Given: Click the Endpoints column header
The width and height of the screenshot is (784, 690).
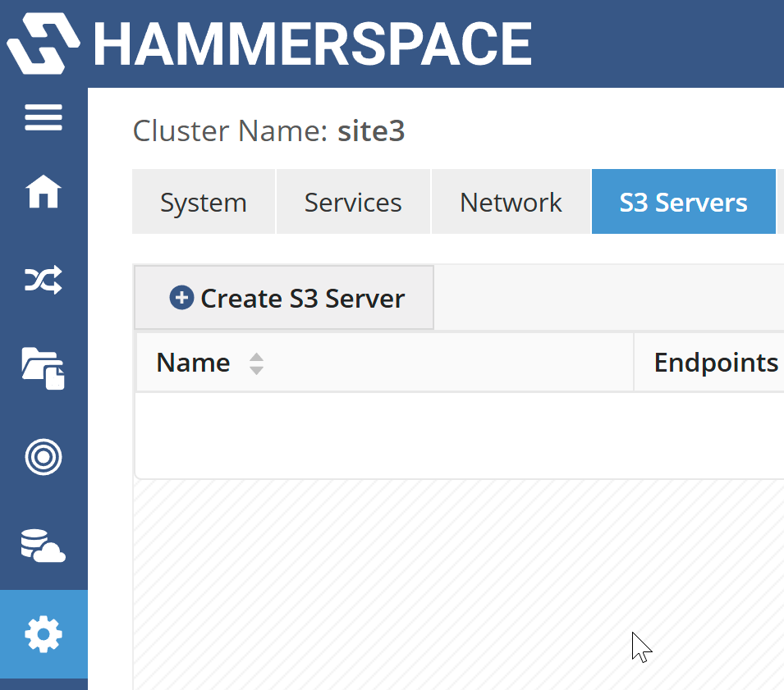Looking at the screenshot, I should click(x=716, y=363).
